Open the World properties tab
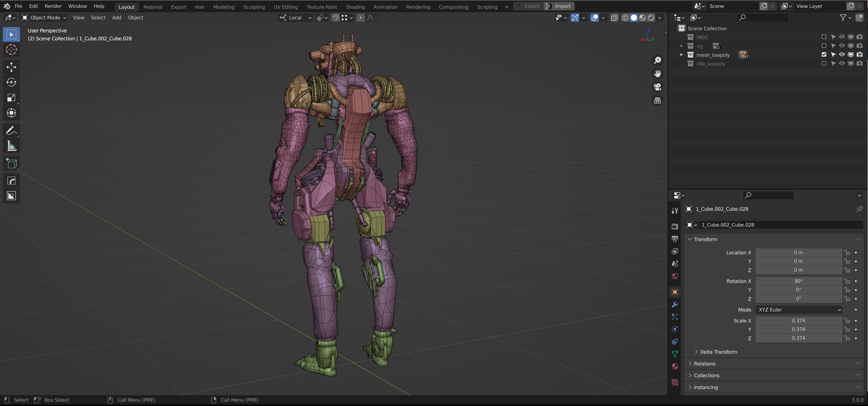 tap(675, 276)
